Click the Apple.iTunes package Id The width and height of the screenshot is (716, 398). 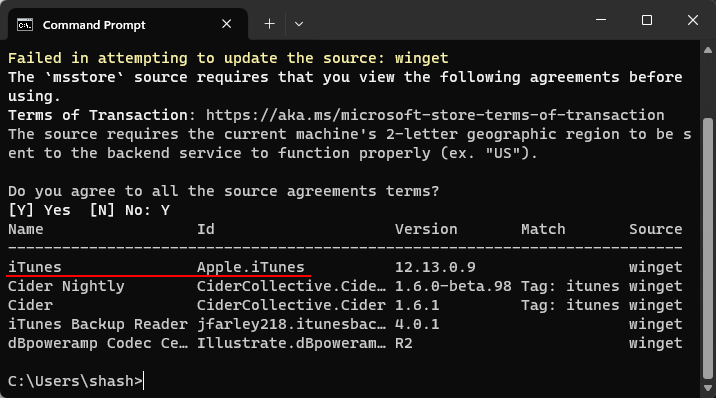251,267
